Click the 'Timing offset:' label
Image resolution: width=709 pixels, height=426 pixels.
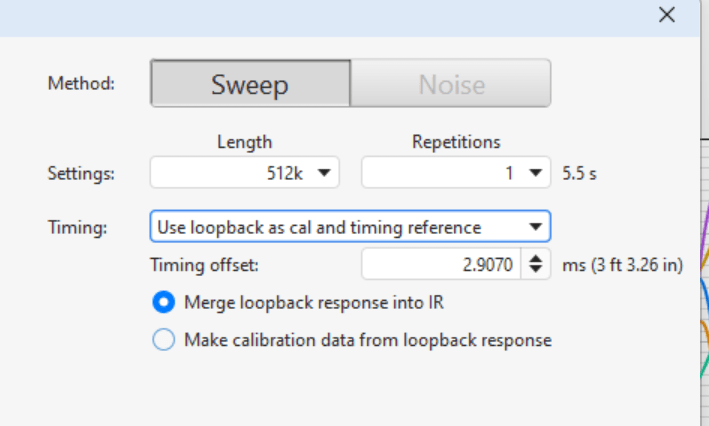pyautogui.click(x=204, y=265)
